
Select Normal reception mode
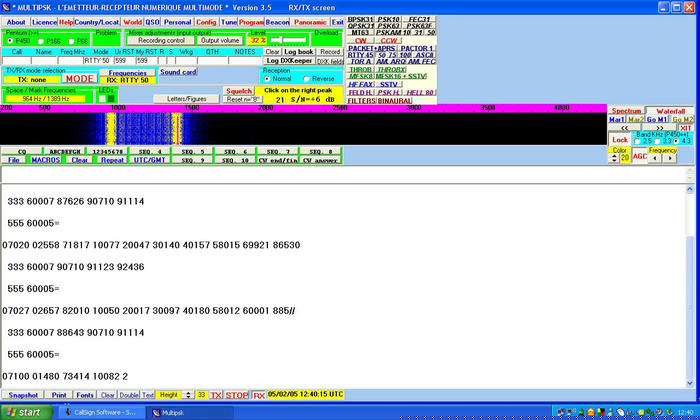[267, 79]
